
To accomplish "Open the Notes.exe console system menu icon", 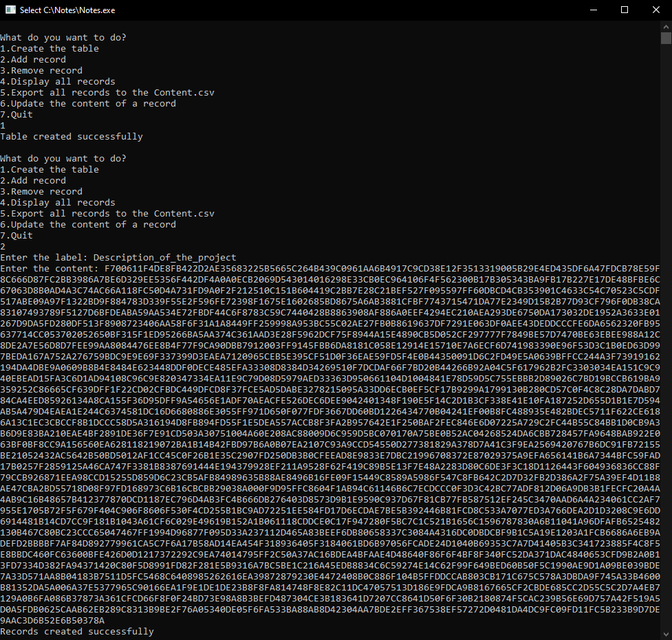I will [10, 10].
